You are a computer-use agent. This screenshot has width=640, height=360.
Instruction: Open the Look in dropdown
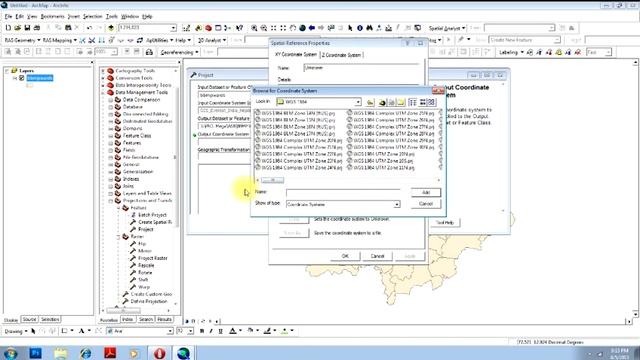[358, 102]
